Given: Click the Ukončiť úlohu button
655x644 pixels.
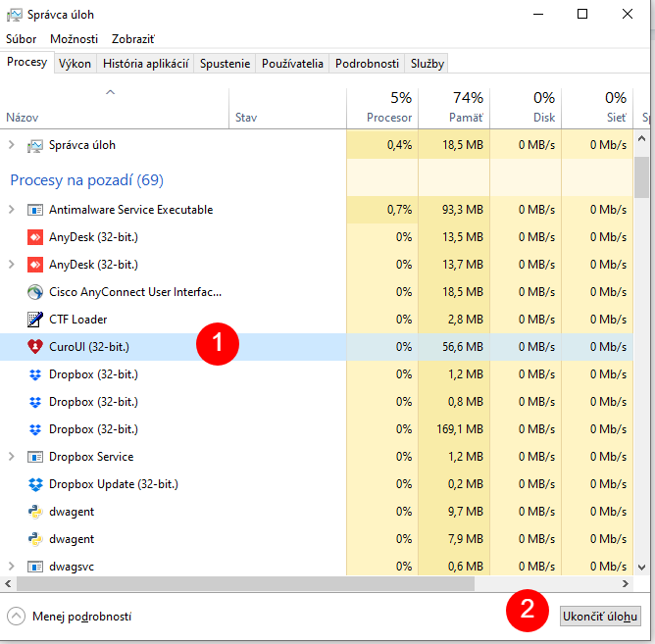Looking at the screenshot, I should point(600,617).
